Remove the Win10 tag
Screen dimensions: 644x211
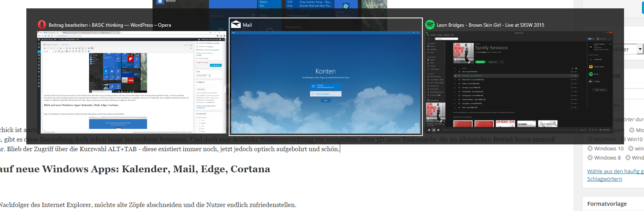pos(623,139)
